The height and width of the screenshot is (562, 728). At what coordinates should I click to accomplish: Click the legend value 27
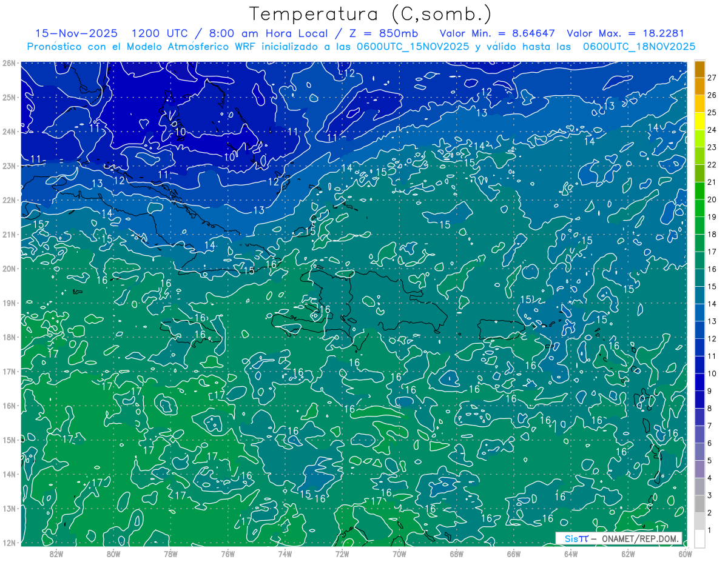(x=712, y=78)
